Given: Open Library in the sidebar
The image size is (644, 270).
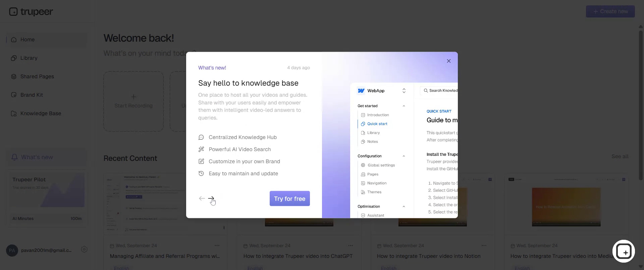Looking at the screenshot, I should [x=47, y=58].
